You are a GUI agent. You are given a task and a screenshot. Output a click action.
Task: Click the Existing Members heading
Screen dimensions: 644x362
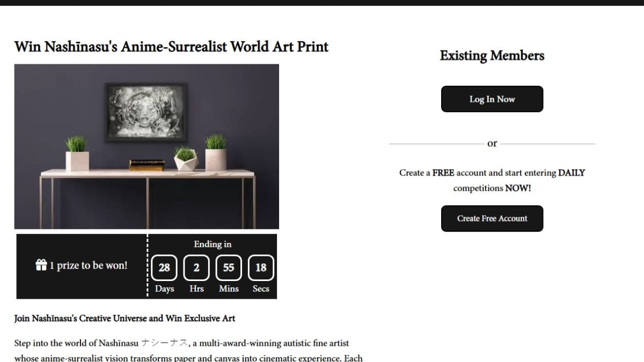tap(492, 55)
